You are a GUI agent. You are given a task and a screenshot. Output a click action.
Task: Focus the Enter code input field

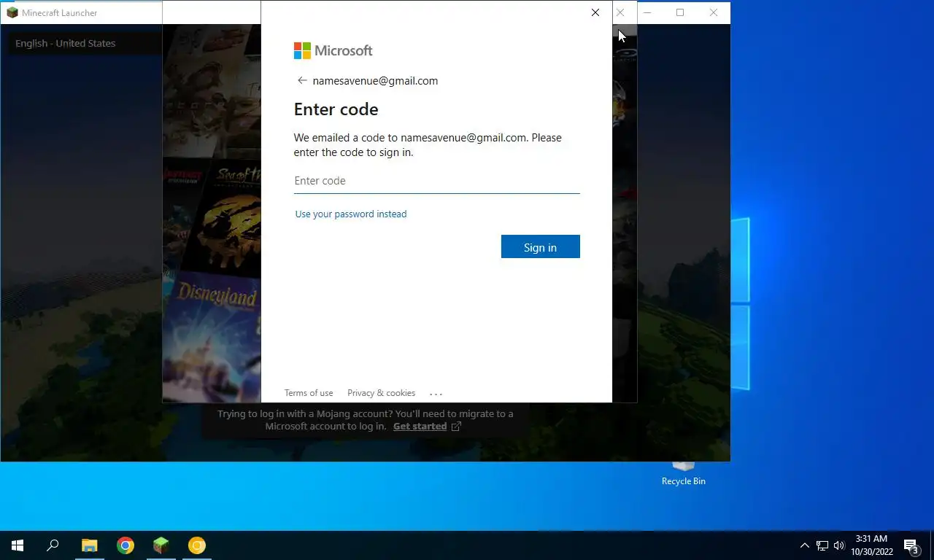[x=436, y=181]
